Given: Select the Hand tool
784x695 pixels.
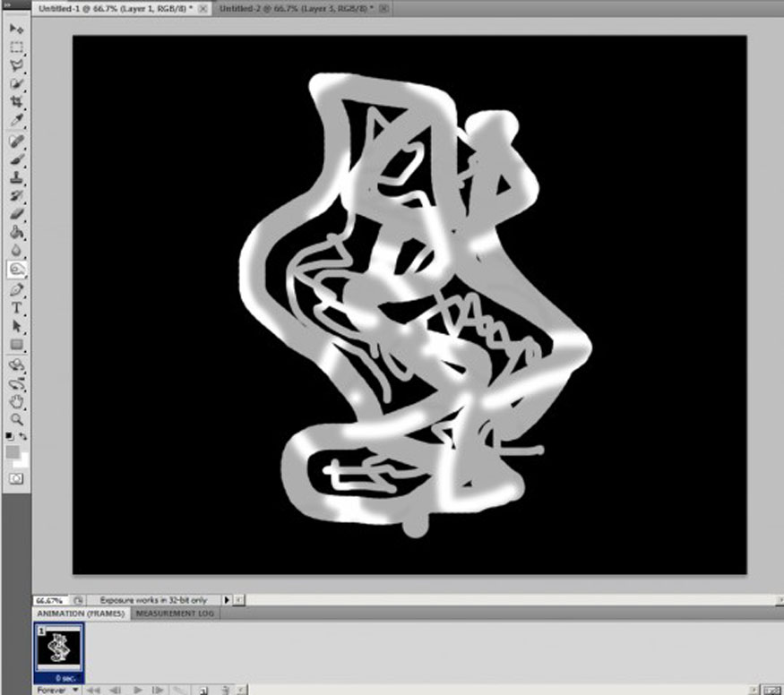Looking at the screenshot, I should click(x=16, y=401).
